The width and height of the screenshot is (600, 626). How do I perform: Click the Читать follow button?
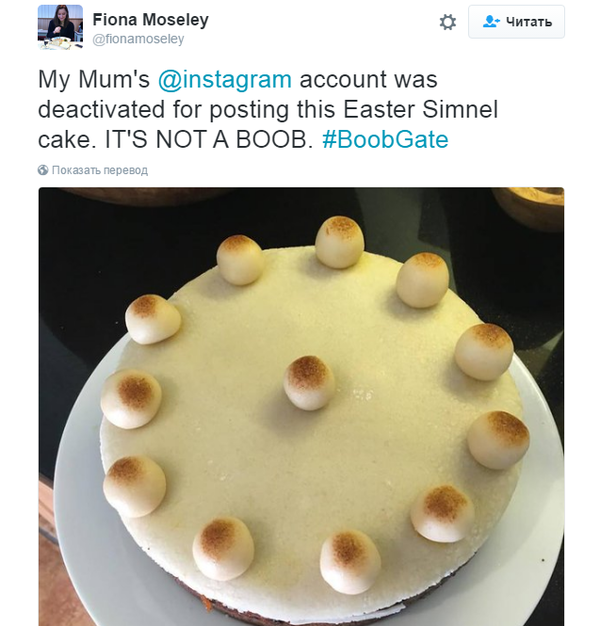click(x=516, y=22)
